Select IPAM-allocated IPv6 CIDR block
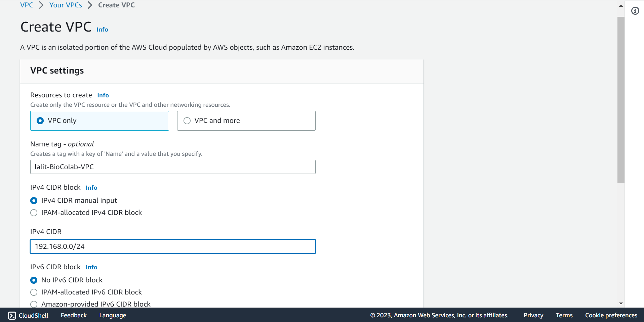The width and height of the screenshot is (644, 322). (x=34, y=292)
